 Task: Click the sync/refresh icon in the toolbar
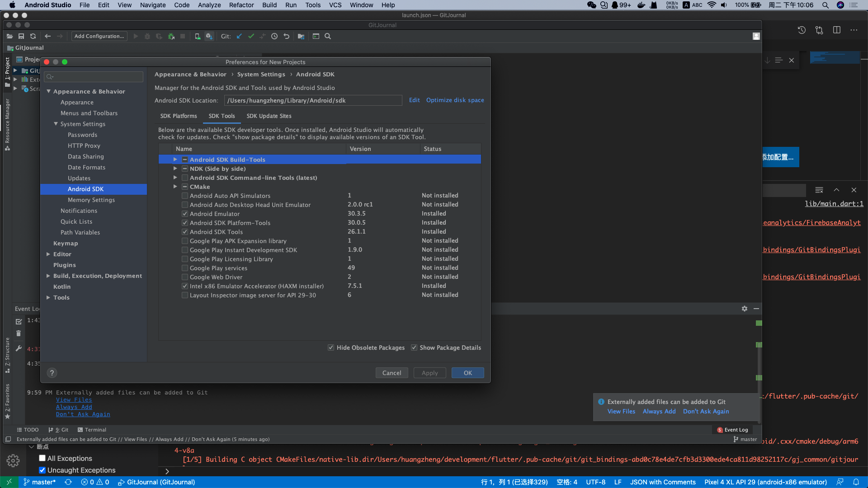click(x=33, y=36)
